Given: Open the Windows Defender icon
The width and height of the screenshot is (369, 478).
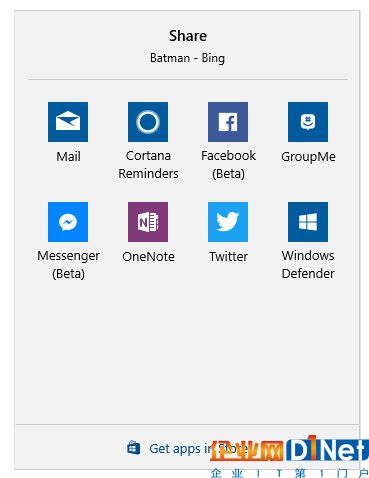Looking at the screenshot, I should tap(308, 222).
